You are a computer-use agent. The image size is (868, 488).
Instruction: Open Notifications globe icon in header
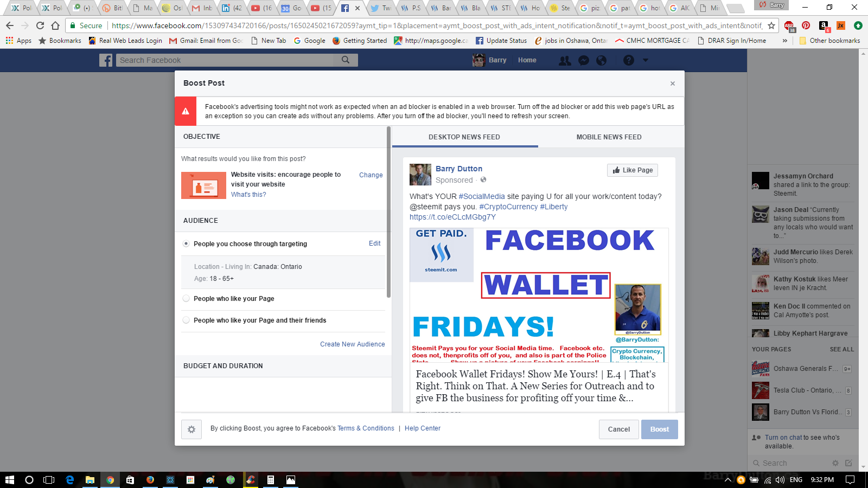pos(602,60)
